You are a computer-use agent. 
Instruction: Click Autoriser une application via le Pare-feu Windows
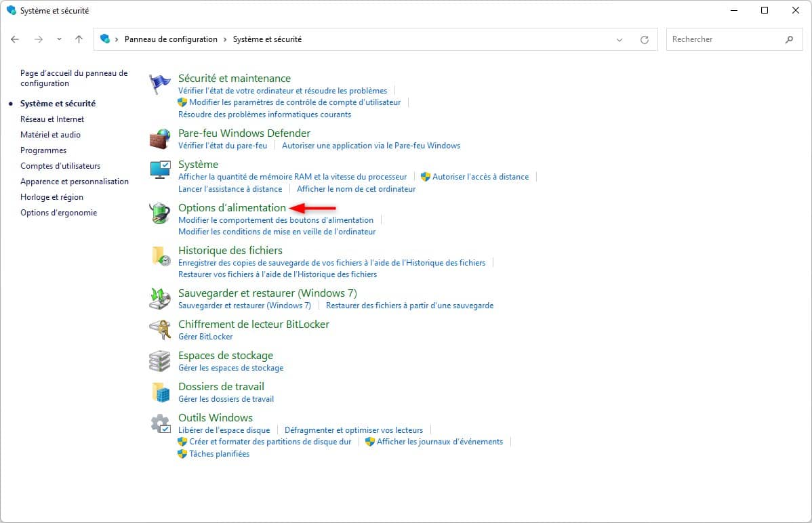(371, 146)
